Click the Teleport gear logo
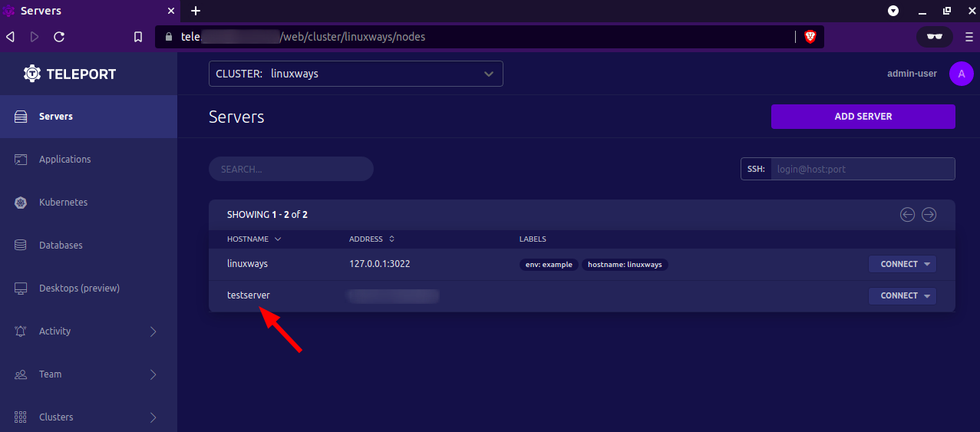The width and height of the screenshot is (980, 432). [x=32, y=74]
